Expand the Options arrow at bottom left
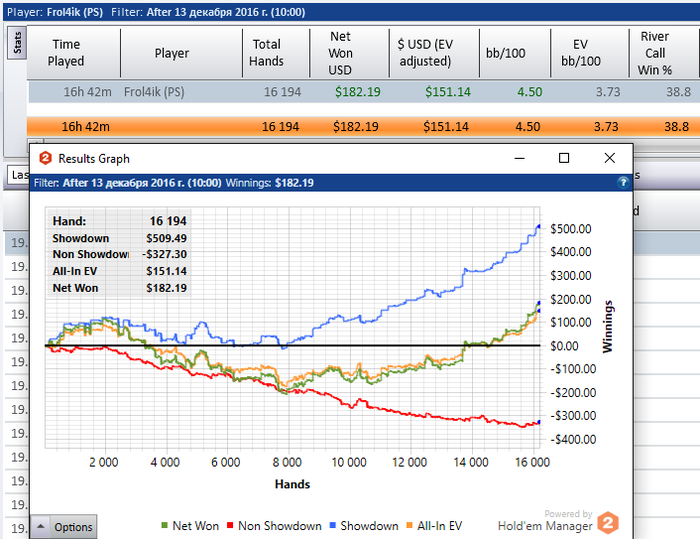This screenshot has height=539, width=700. 41,526
